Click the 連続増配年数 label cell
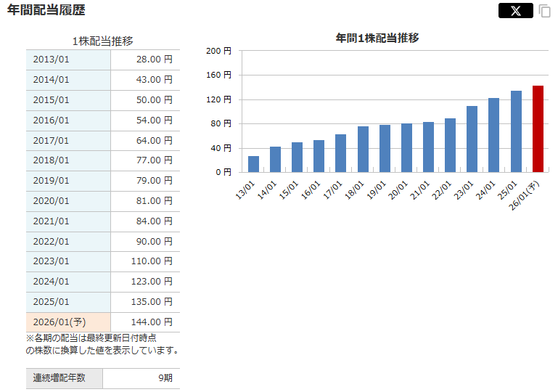This screenshot has width=558, height=392. (x=65, y=378)
